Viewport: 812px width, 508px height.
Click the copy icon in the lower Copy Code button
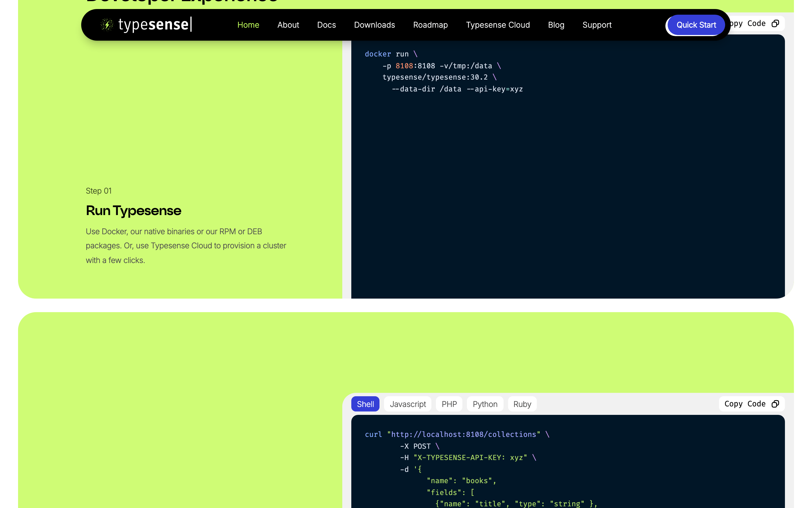[x=775, y=404]
